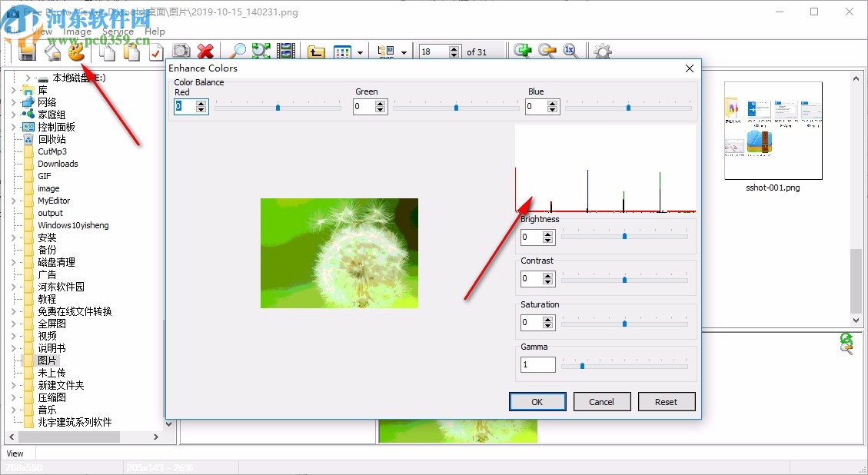Click the Contrast slider handle

click(x=624, y=280)
